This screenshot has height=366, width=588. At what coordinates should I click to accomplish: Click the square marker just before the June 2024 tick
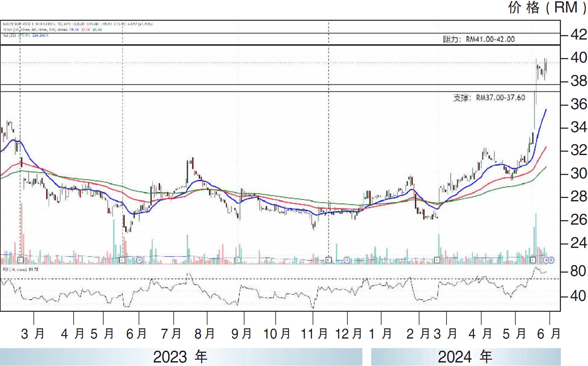tap(533, 260)
